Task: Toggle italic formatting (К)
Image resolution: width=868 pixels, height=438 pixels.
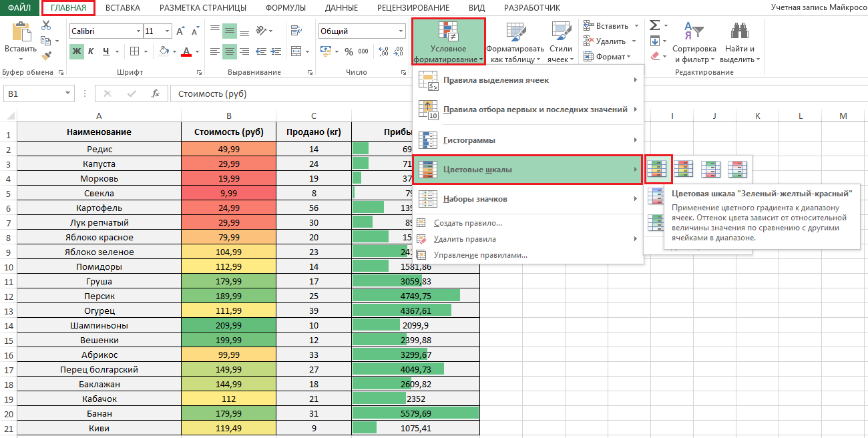Action: click(91, 51)
